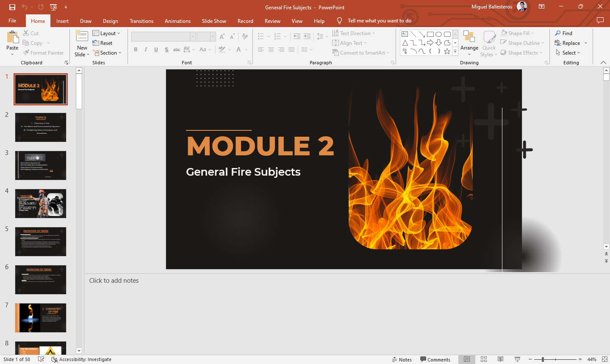Reset the slide layout
This screenshot has width=610, height=364.
click(x=103, y=43)
